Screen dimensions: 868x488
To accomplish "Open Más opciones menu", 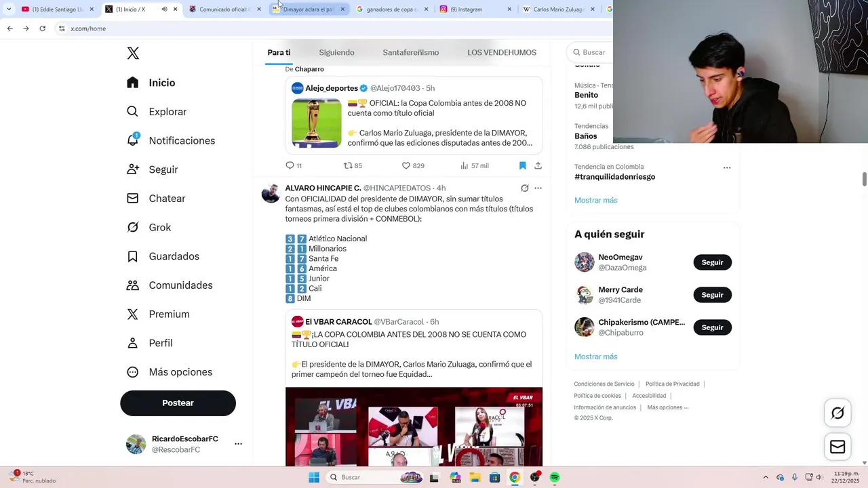I will click(x=170, y=372).
